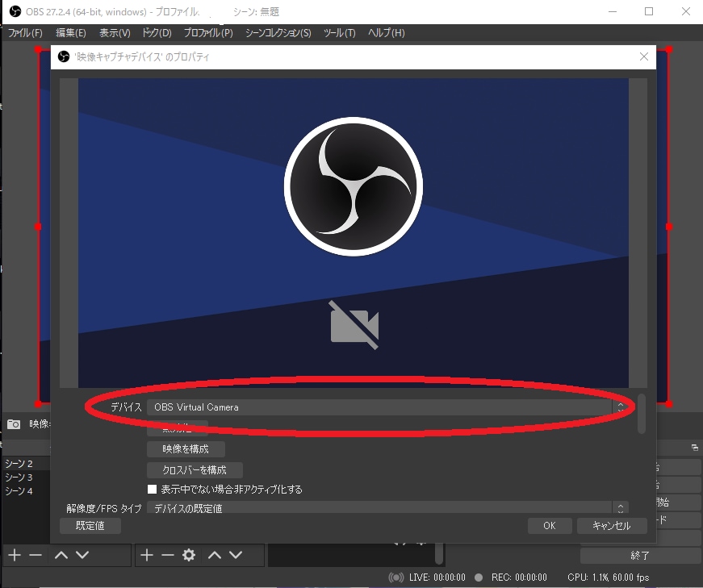Enable 表示中でない場合非アクティブ化する checkbox

click(x=152, y=489)
